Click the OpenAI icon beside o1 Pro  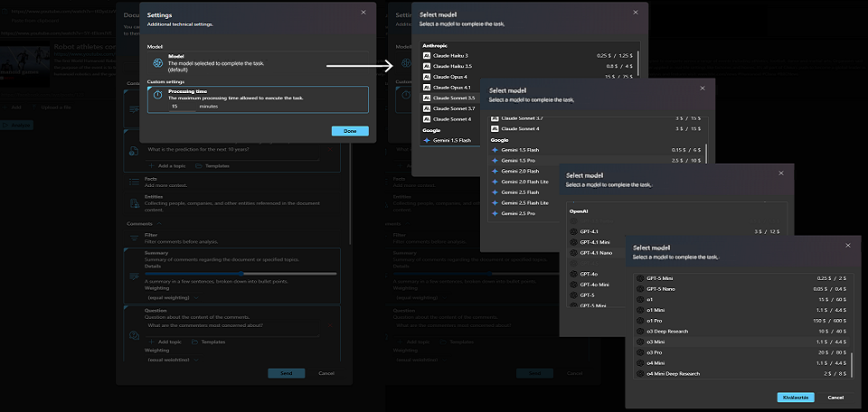(x=640, y=321)
